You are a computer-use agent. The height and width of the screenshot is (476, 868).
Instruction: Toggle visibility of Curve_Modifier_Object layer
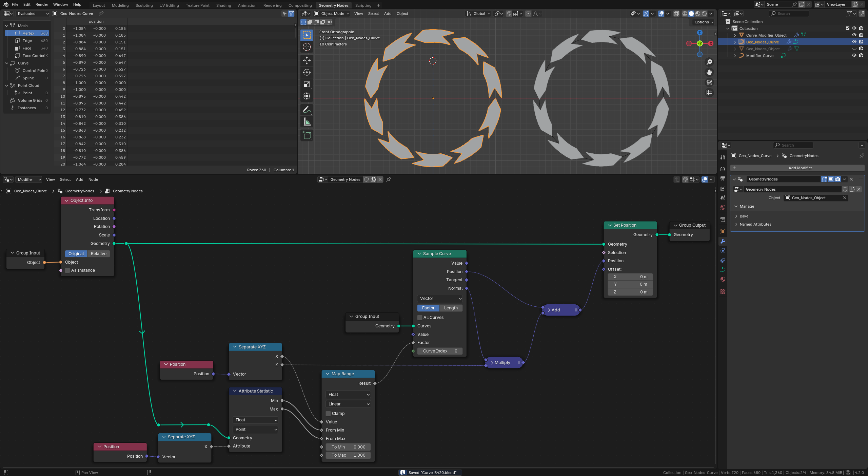(x=854, y=35)
